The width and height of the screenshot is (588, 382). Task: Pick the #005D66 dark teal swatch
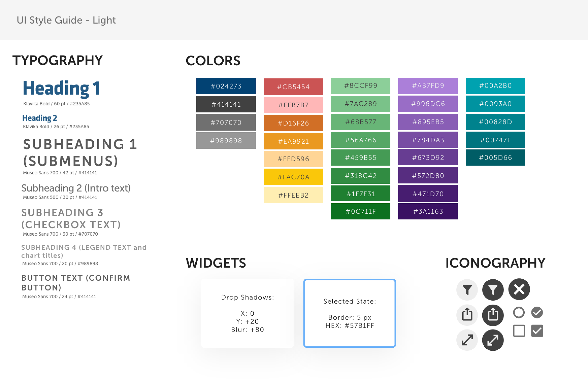[x=495, y=157]
